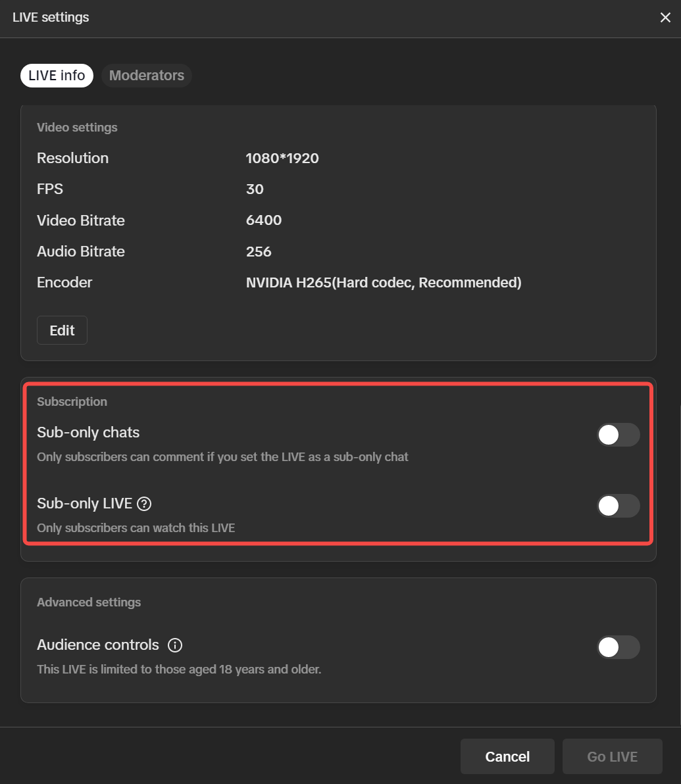Turn on the Sub-only LIVE switch

coord(618,506)
